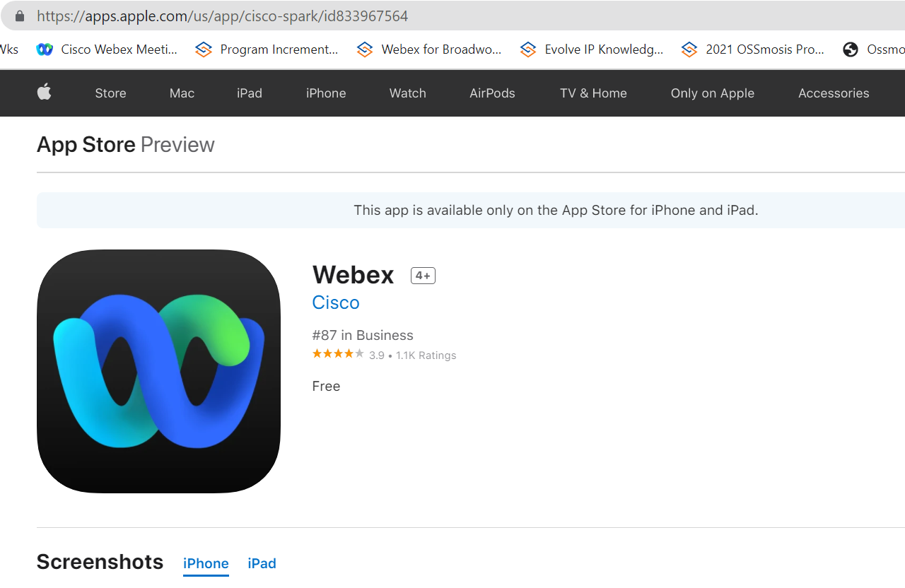The width and height of the screenshot is (905, 588).
Task: Click the star rating display
Action: [338, 354]
